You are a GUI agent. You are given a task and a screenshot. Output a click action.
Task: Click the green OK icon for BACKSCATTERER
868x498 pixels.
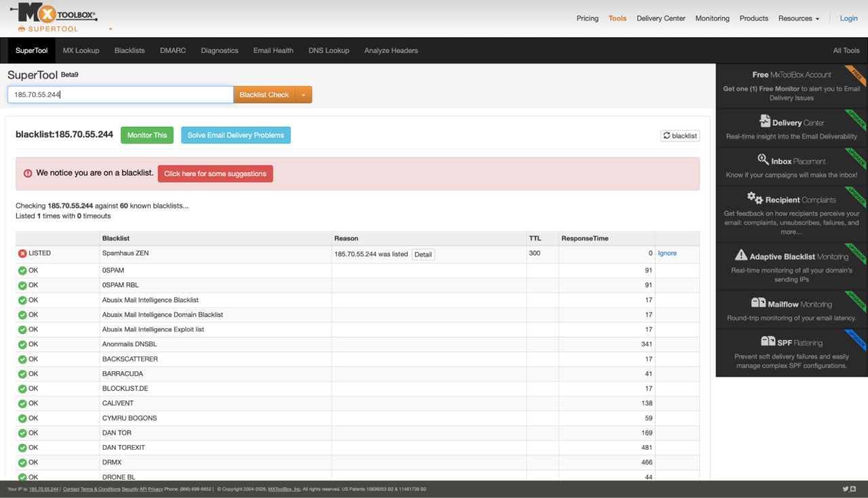pyautogui.click(x=22, y=359)
